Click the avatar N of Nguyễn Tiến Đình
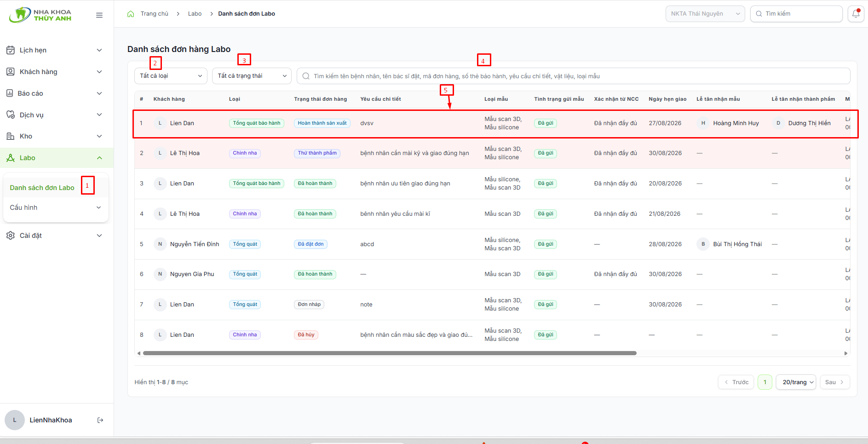This screenshot has height=444, width=868. pos(160,244)
